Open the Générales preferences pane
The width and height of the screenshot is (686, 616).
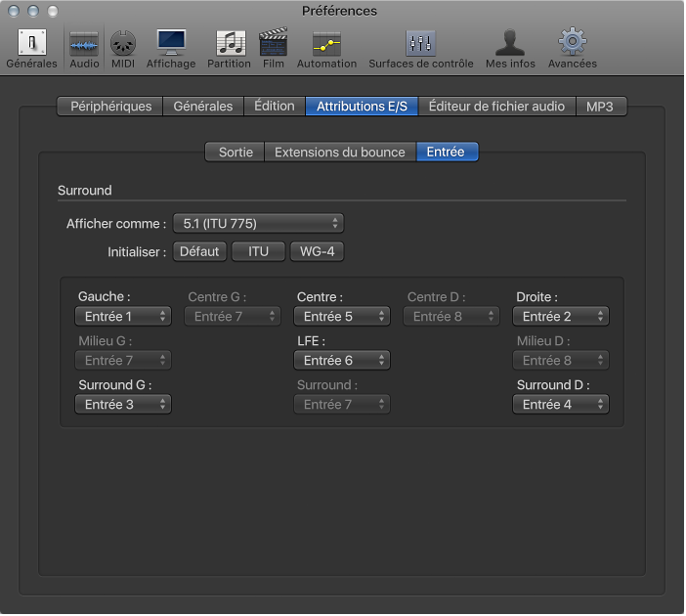point(32,47)
